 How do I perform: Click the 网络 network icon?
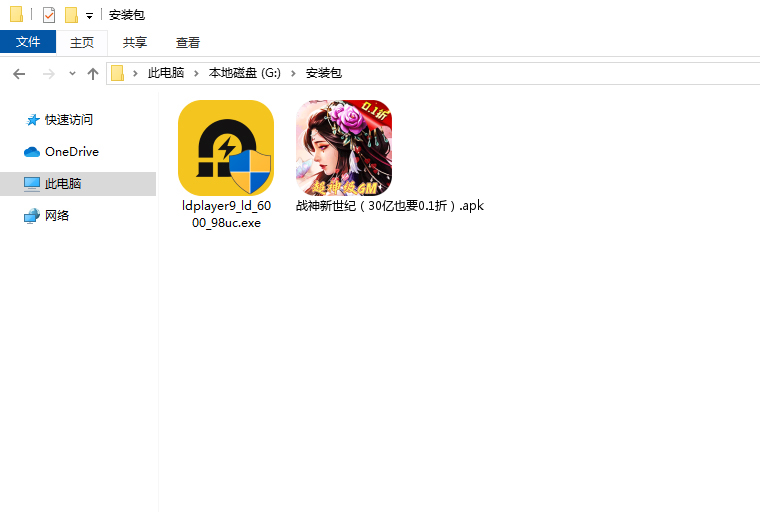click(x=32, y=216)
